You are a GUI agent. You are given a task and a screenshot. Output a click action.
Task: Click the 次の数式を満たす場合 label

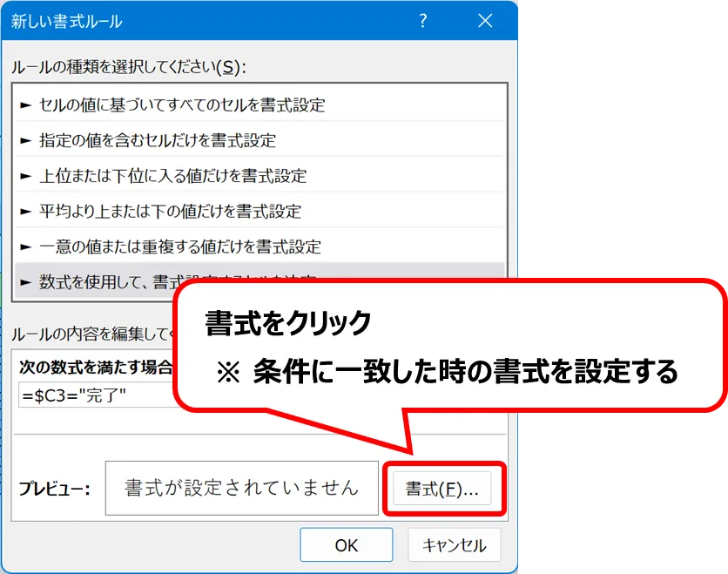click(96, 368)
